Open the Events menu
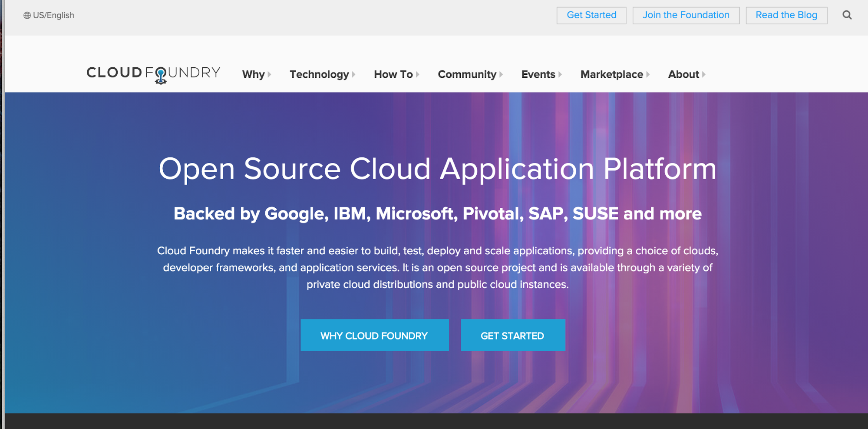 [x=538, y=74]
